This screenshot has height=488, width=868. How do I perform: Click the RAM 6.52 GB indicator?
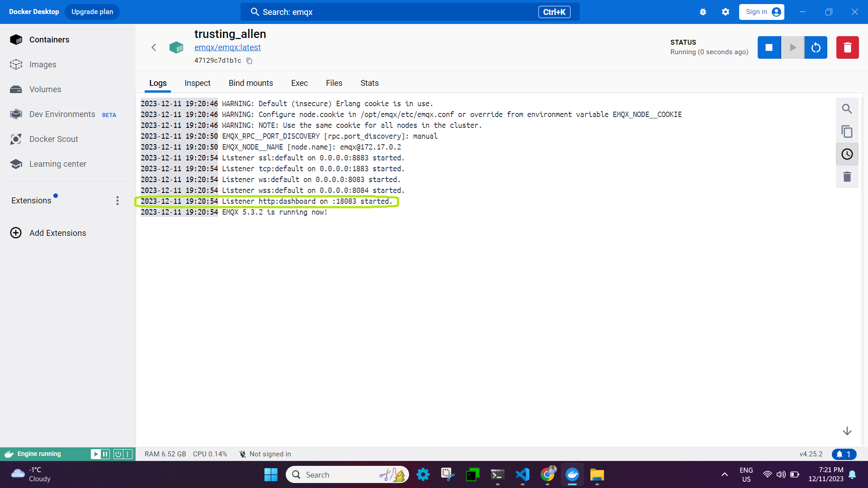[165, 454]
